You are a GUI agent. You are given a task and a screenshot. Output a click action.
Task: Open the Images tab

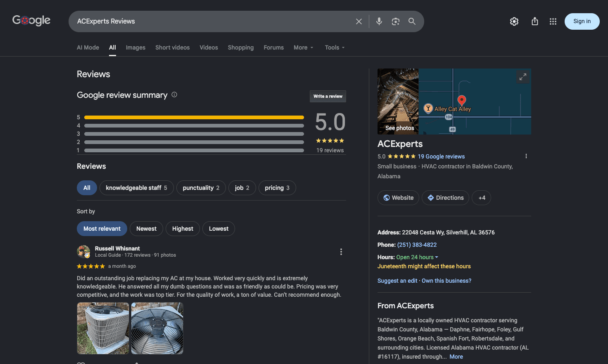135,47
